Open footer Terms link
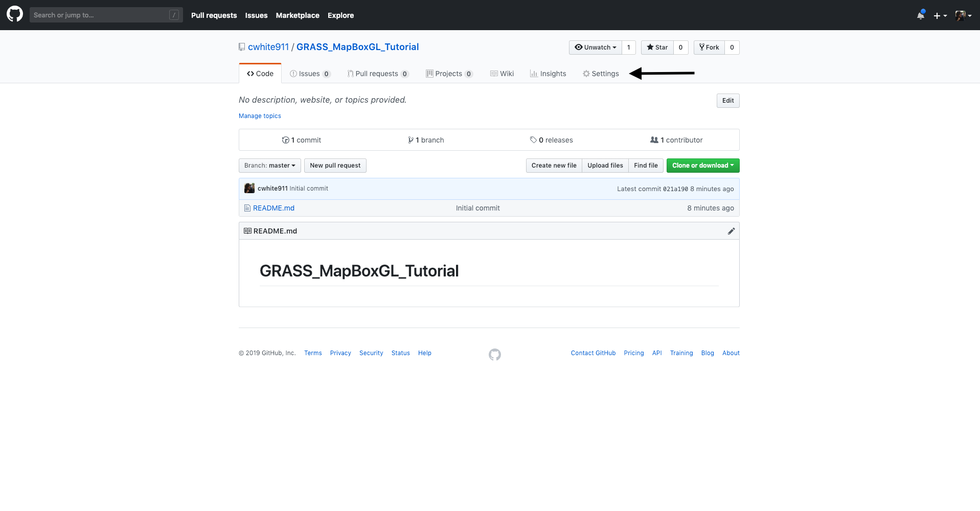980x511 pixels. pos(313,353)
